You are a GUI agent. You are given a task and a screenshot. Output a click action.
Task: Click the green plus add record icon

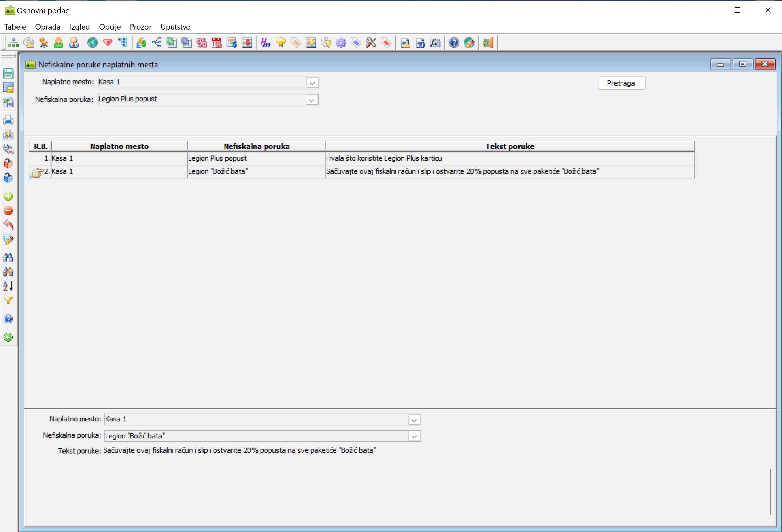(x=8, y=196)
